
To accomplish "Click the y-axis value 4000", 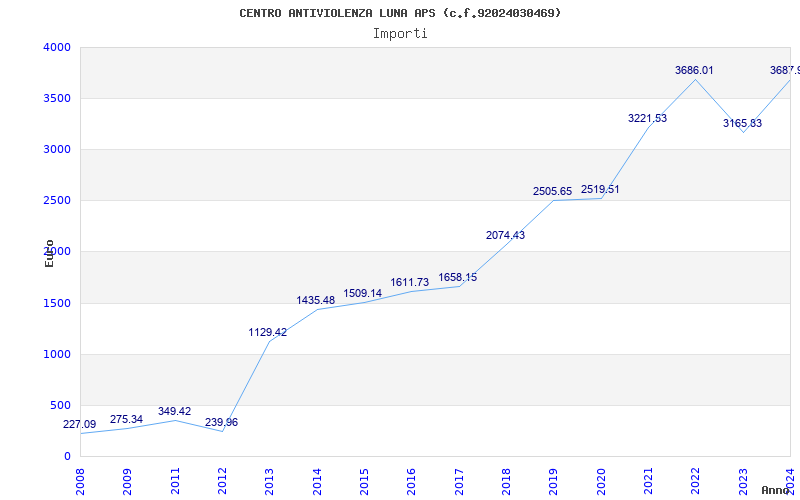I will point(57,47).
